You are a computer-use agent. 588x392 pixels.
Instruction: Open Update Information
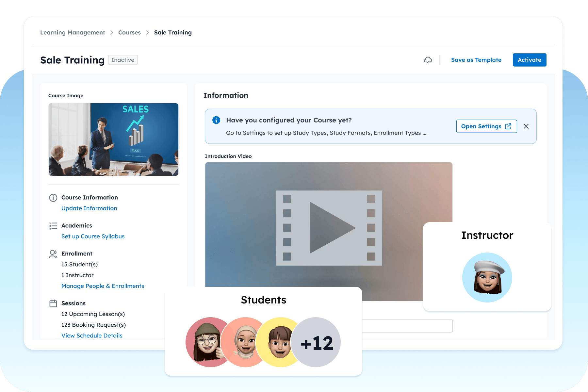pos(89,208)
